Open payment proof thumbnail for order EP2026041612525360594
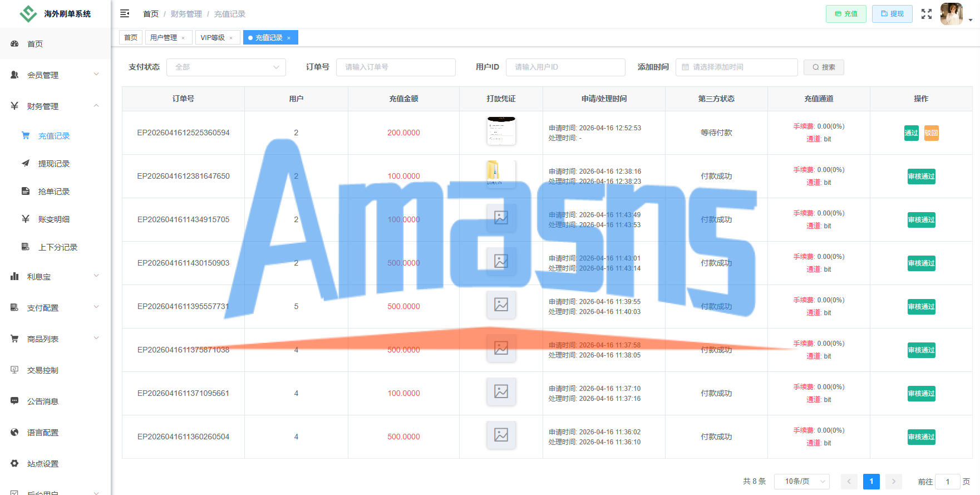Viewport: 980px width, 495px height. coord(501,131)
